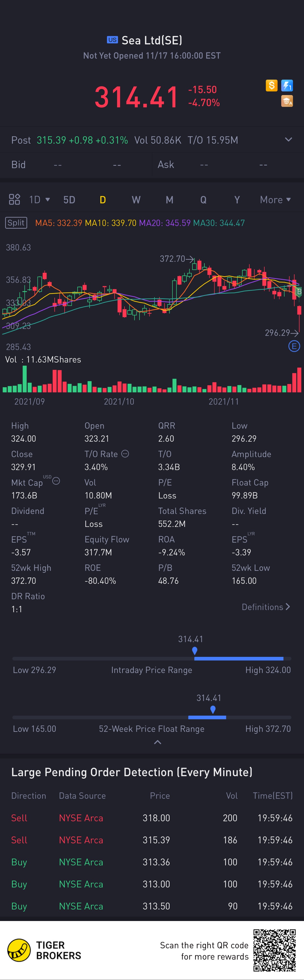The width and height of the screenshot is (304, 980).
Task: Open the orange stacked layers icon
Action: 287,101
